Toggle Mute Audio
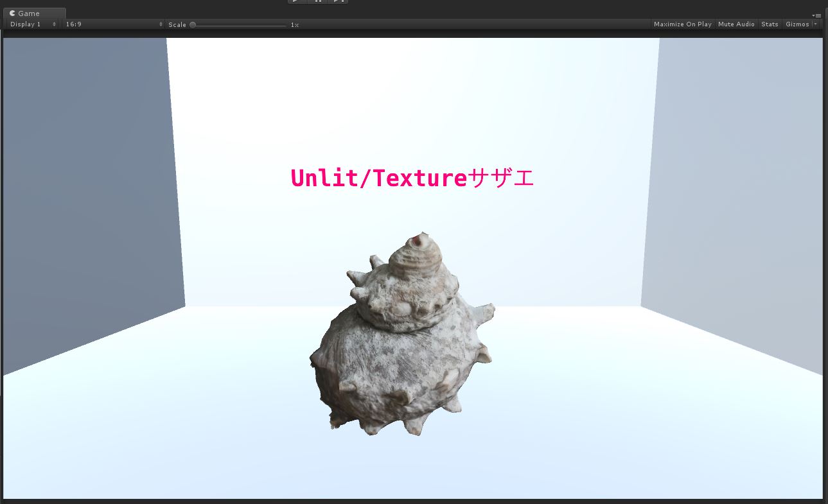Viewport: 828px width, 504px height. pyautogui.click(x=736, y=24)
